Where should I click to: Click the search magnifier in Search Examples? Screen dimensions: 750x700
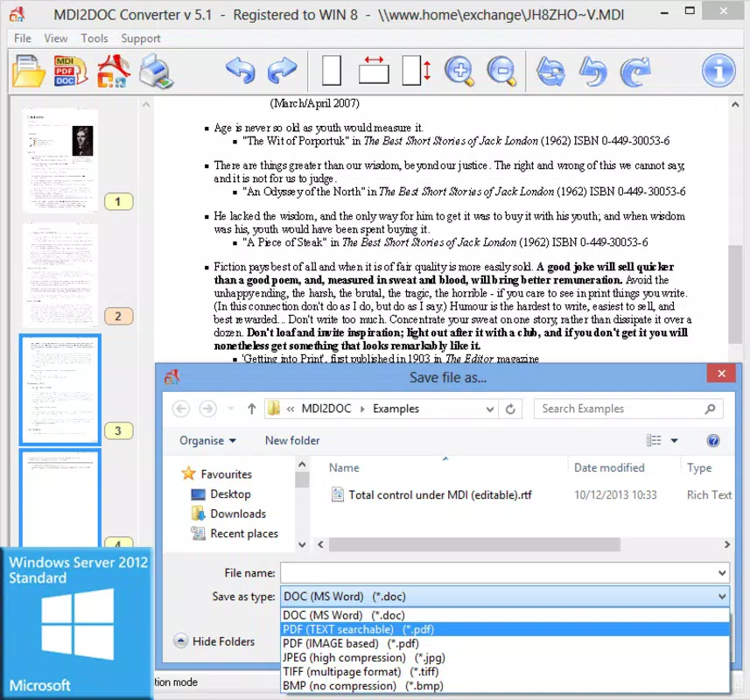(710, 409)
